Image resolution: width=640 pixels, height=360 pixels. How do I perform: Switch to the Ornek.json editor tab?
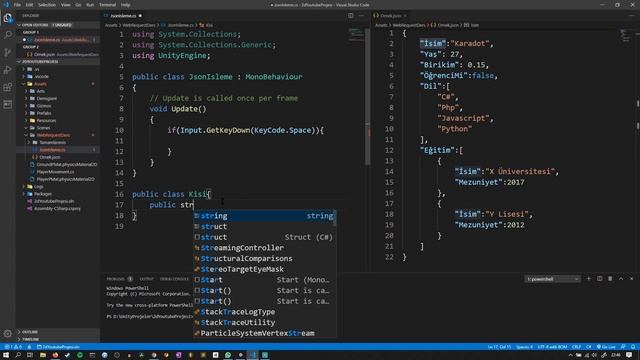[x=391, y=16]
